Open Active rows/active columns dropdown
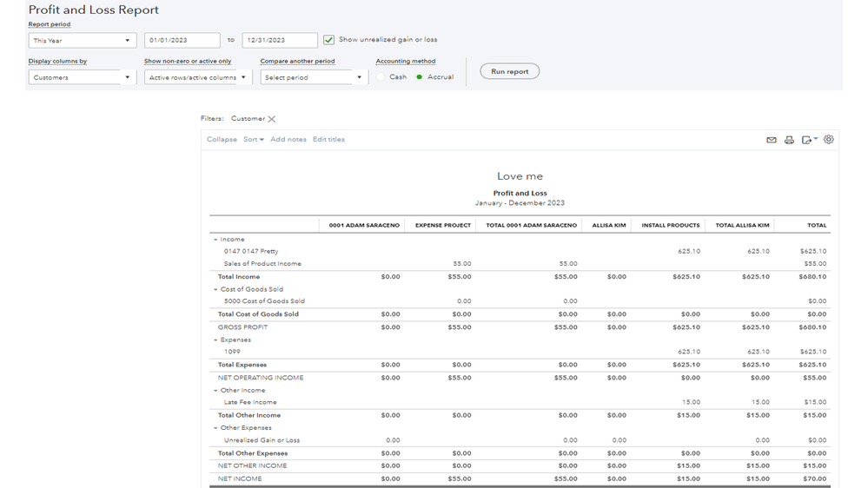 pyautogui.click(x=198, y=77)
